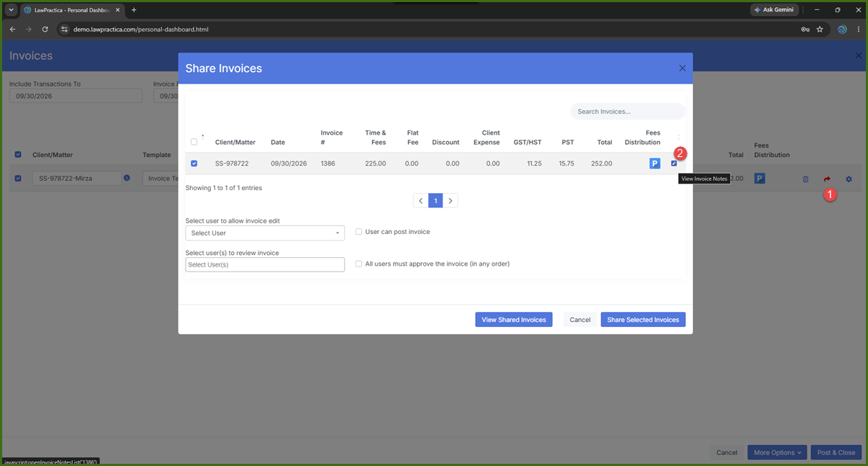View site information icon in the address bar
The width and height of the screenshot is (868, 466).
point(63,30)
